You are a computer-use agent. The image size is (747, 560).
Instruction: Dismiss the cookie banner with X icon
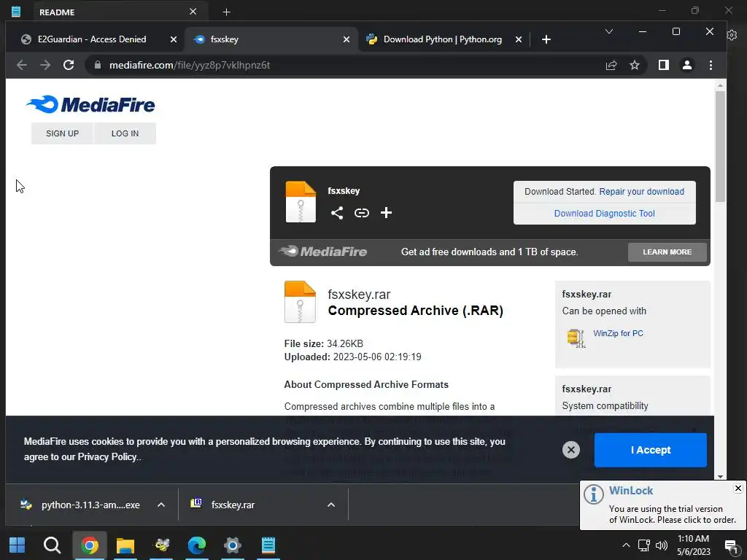pos(570,449)
